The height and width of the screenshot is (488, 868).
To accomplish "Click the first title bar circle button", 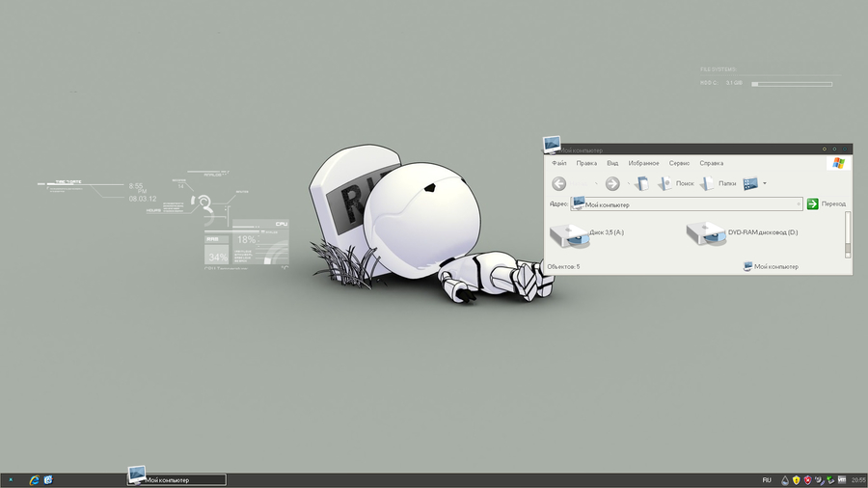I will [x=825, y=149].
